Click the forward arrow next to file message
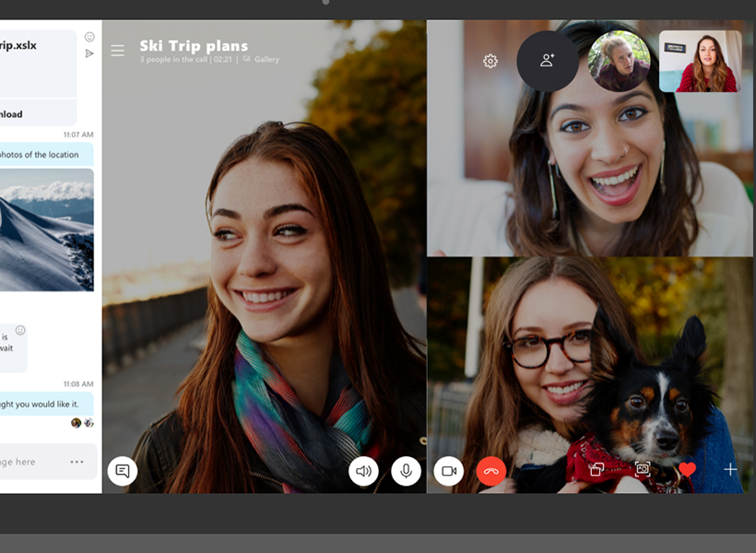The width and height of the screenshot is (756, 553). 89,54
